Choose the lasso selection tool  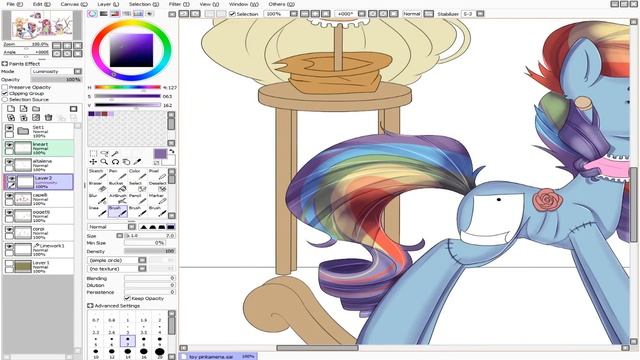point(104,153)
